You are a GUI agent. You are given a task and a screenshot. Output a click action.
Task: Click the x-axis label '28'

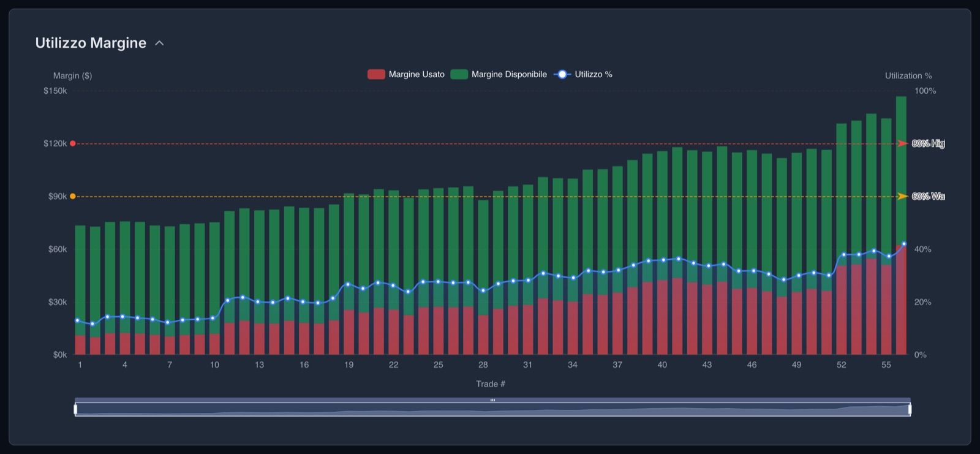click(x=483, y=365)
